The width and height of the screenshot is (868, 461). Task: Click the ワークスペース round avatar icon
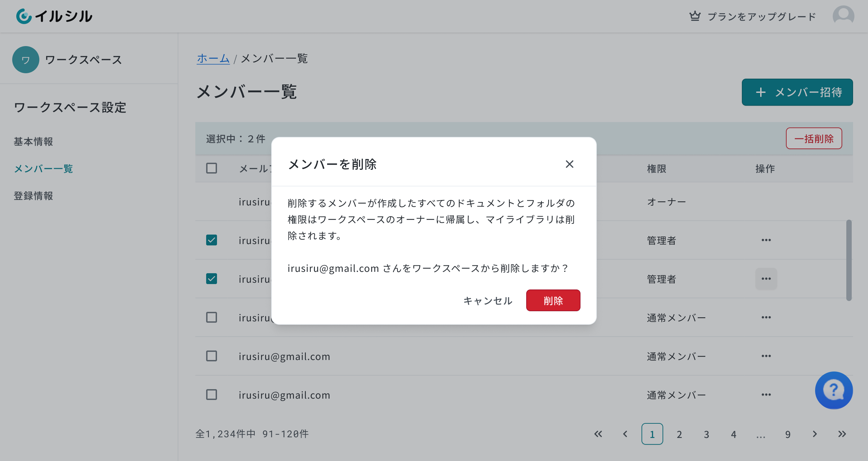[26, 60]
